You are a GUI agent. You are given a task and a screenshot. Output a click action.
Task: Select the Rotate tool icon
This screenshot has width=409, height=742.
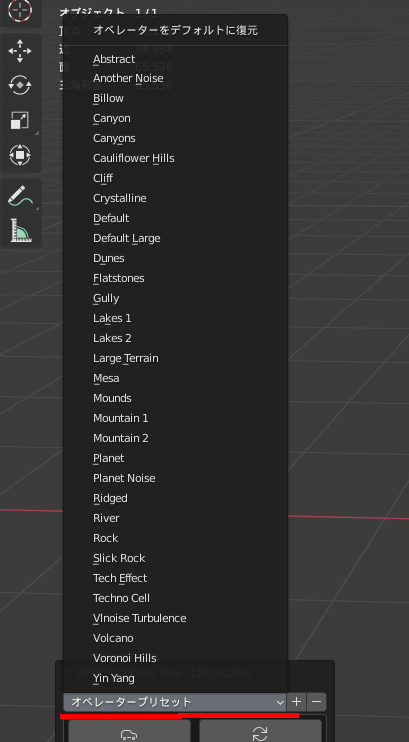[20, 86]
